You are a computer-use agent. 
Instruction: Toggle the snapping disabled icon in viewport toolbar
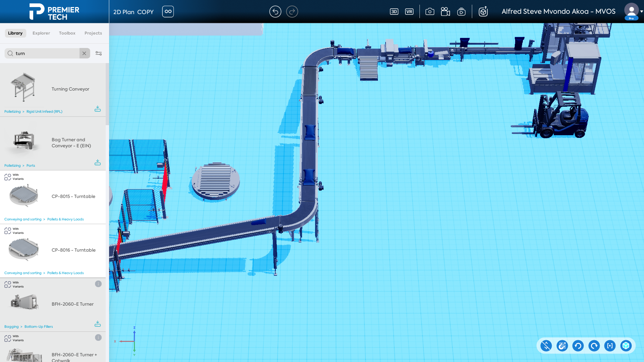[546, 346]
